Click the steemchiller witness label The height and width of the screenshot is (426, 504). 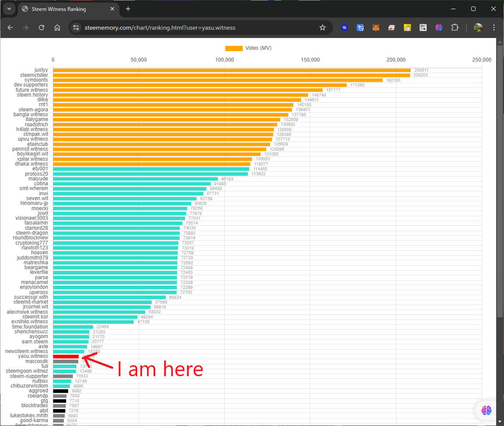tap(34, 75)
